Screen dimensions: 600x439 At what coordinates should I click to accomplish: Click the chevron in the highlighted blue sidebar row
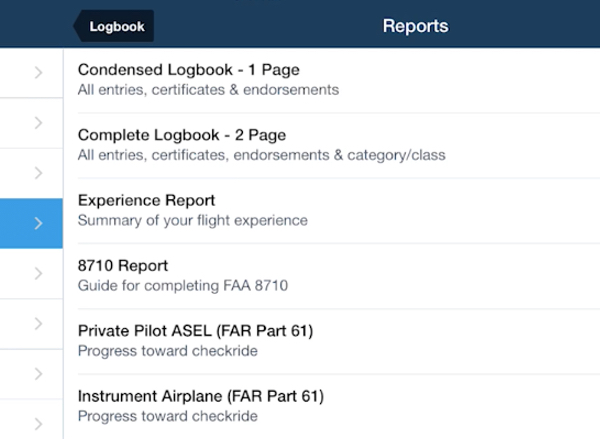38,223
